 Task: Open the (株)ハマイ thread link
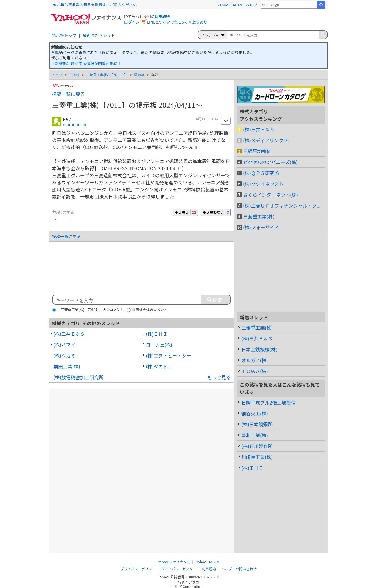[64, 345]
